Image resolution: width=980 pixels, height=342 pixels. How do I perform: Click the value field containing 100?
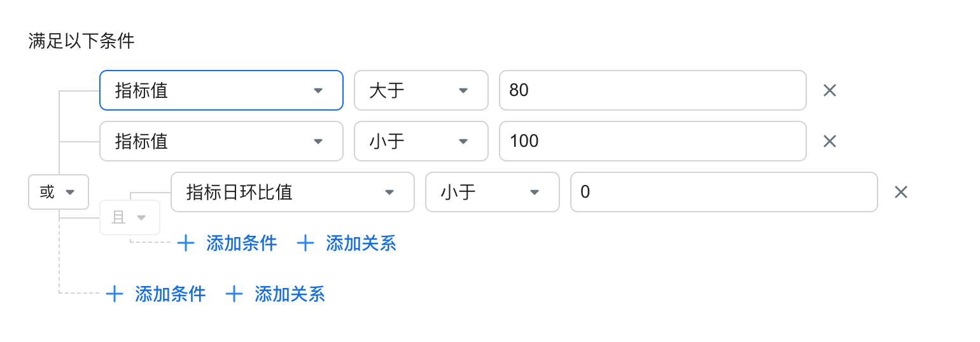pos(652,141)
